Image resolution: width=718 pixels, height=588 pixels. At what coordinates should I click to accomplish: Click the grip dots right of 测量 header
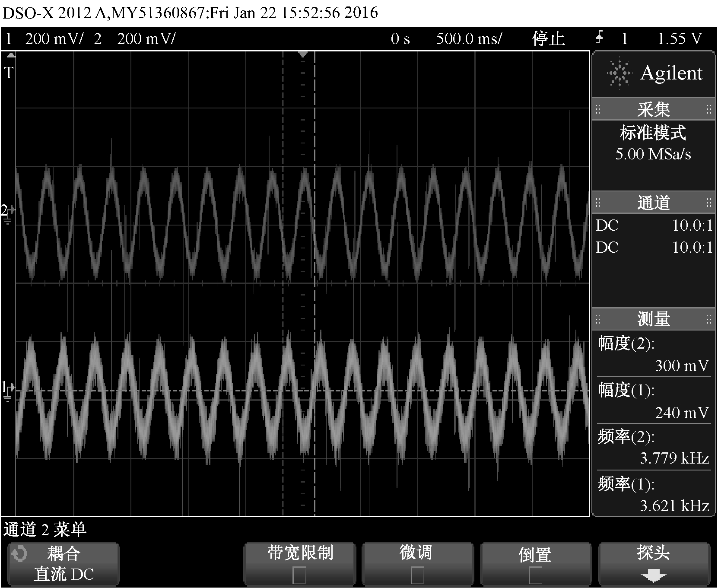[x=708, y=320]
